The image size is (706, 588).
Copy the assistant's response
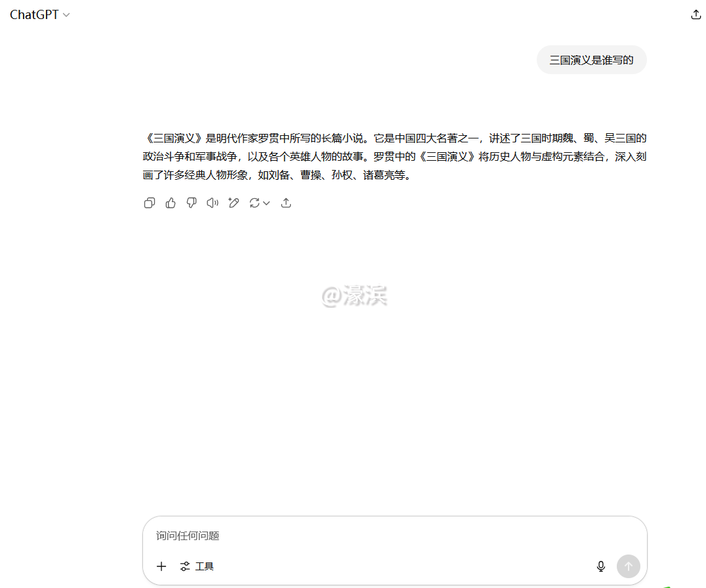point(149,203)
